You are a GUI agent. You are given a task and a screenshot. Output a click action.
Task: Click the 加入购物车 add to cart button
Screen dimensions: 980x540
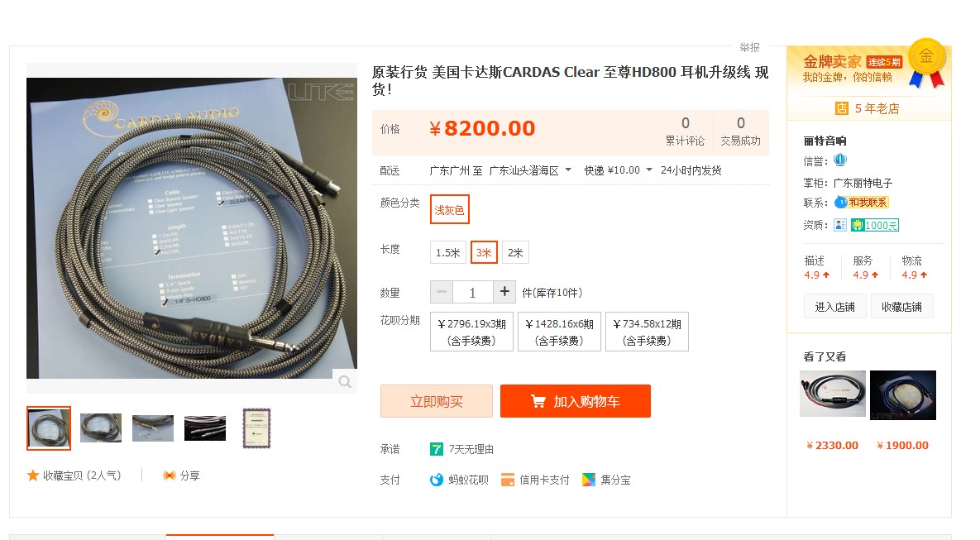click(576, 401)
